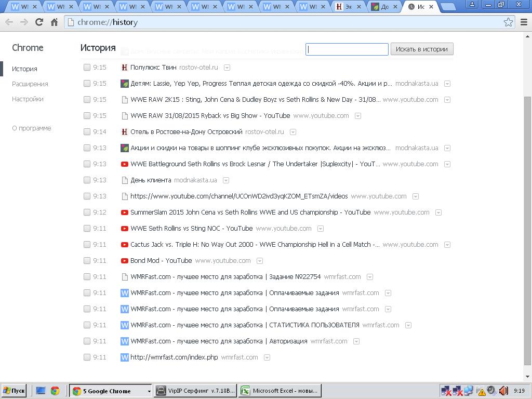Open the WWE Seth Rollins vs Sting NOC link
This screenshot has height=399, width=532.
point(192,229)
